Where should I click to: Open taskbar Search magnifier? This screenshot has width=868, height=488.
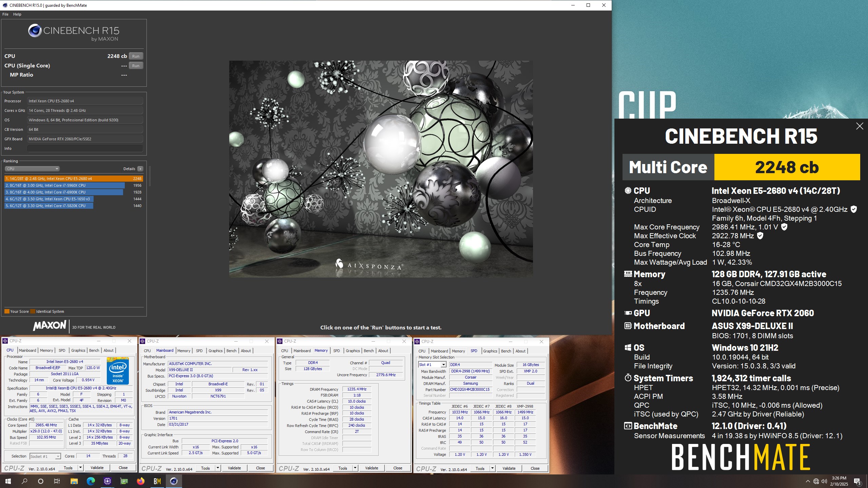point(24,481)
